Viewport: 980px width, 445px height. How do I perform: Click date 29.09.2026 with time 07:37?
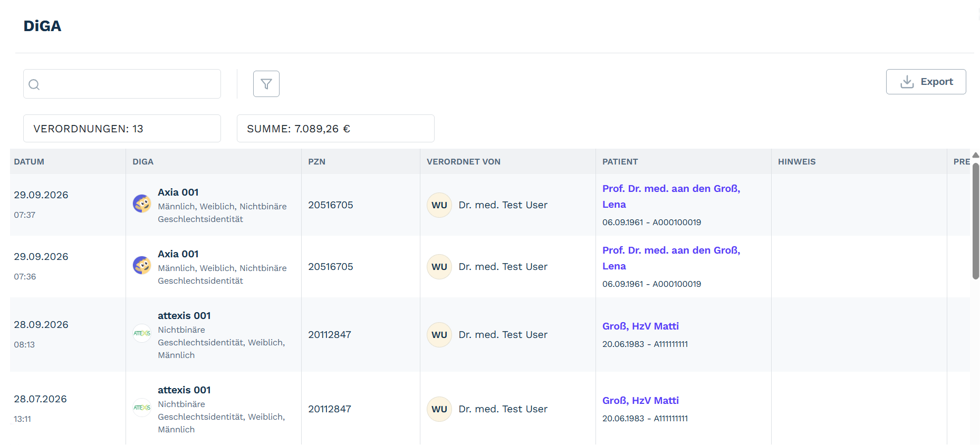41,195
